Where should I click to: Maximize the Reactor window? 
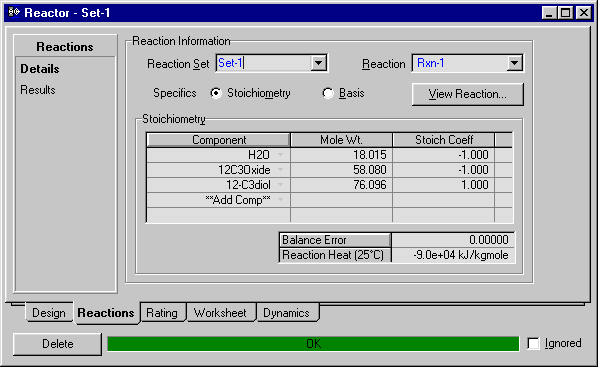pos(565,13)
